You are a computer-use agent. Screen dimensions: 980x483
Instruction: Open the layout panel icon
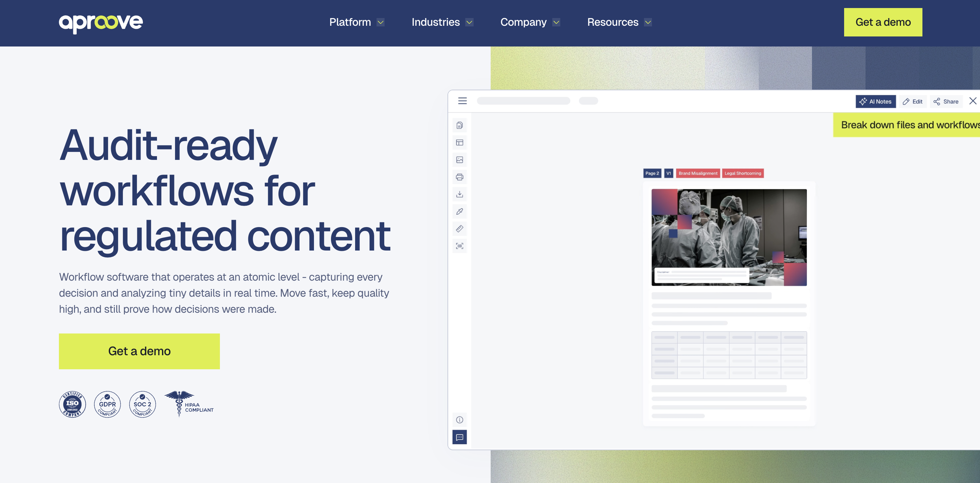coord(460,142)
